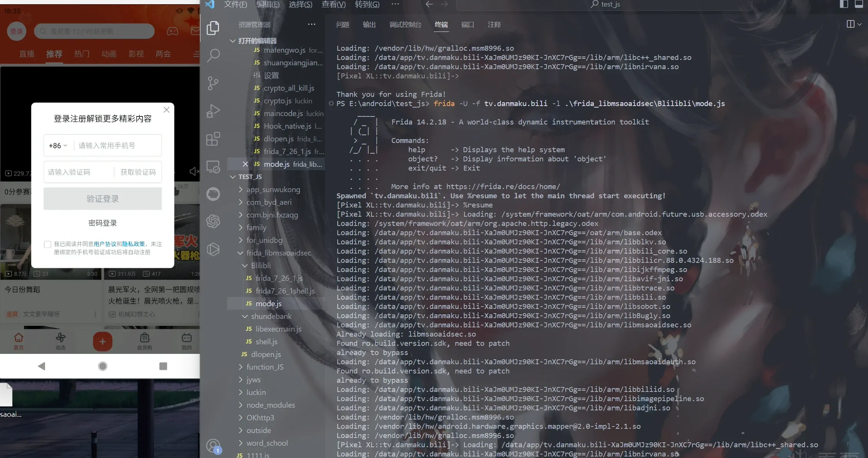
Task: Tap the red plus upload button
Action: point(103,342)
